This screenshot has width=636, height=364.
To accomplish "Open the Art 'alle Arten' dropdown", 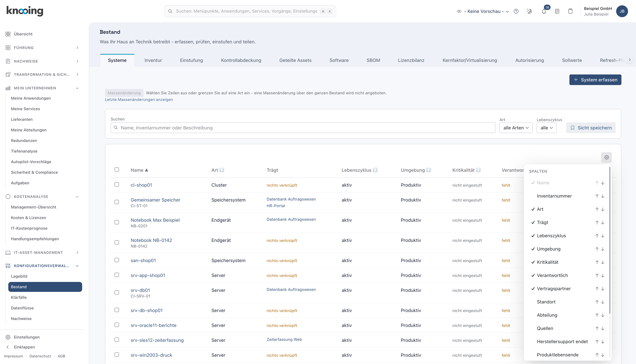I will pos(516,128).
